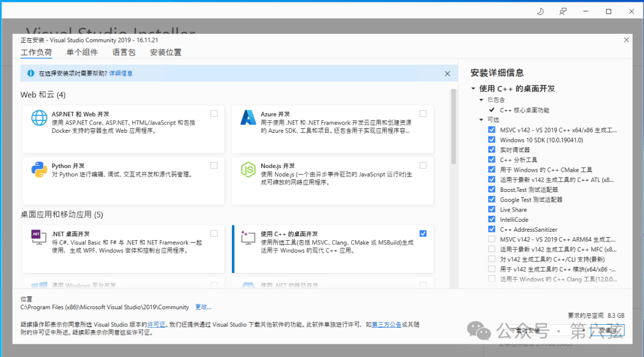Collapse the 使用 C++ 的桌面开发 details section
Viewport: 644px width, 357px height.
click(x=473, y=89)
